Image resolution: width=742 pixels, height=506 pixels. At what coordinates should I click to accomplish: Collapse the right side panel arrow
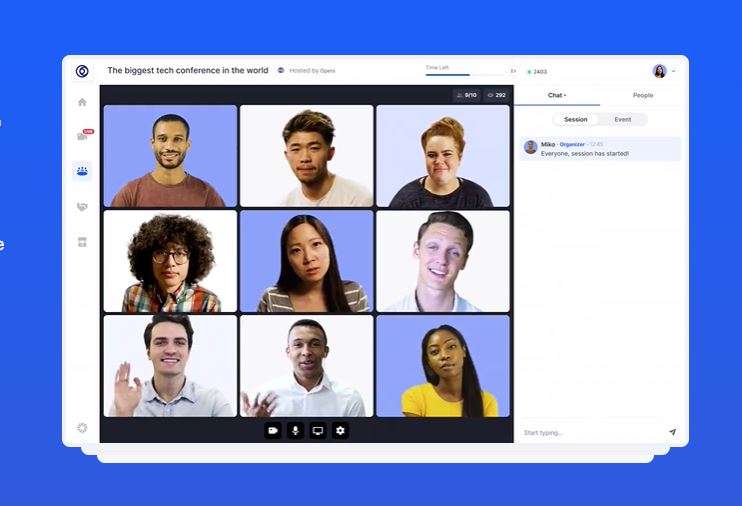tap(513, 71)
